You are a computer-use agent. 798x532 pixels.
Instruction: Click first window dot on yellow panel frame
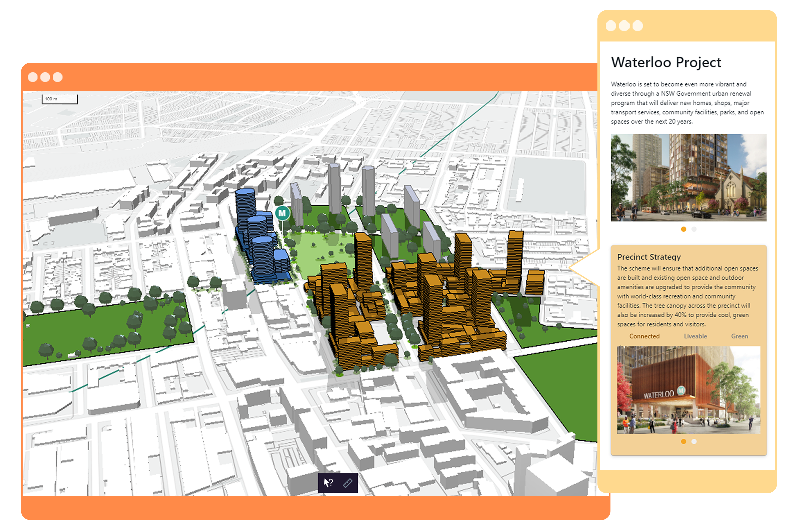611,26
